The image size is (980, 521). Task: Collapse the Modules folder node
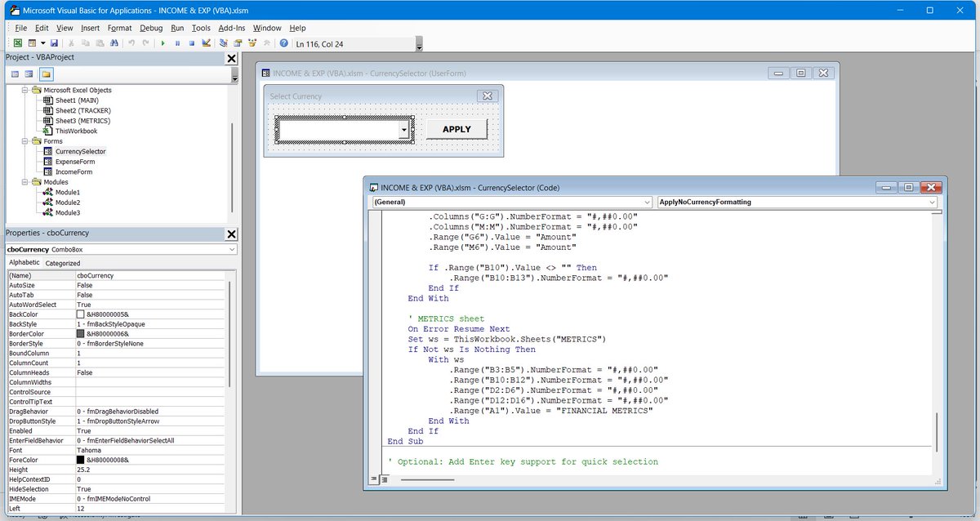pos(25,182)
